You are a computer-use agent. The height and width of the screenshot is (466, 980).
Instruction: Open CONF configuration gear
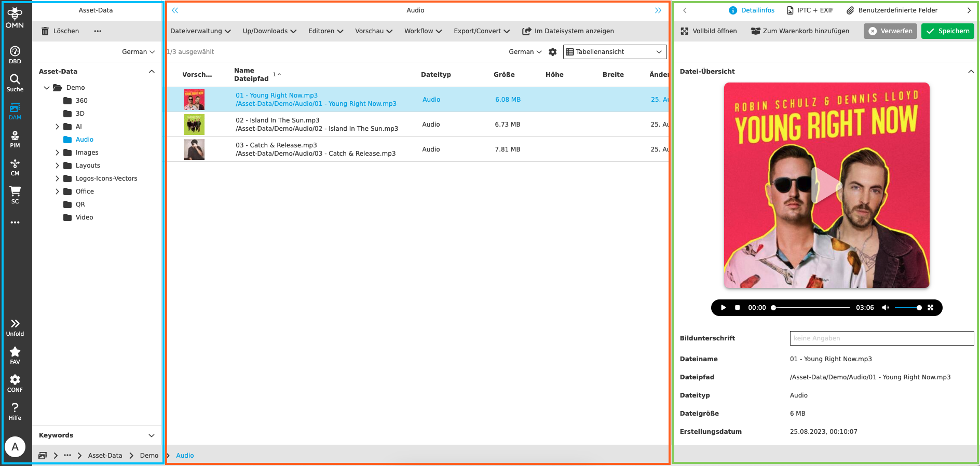point(15,383)
